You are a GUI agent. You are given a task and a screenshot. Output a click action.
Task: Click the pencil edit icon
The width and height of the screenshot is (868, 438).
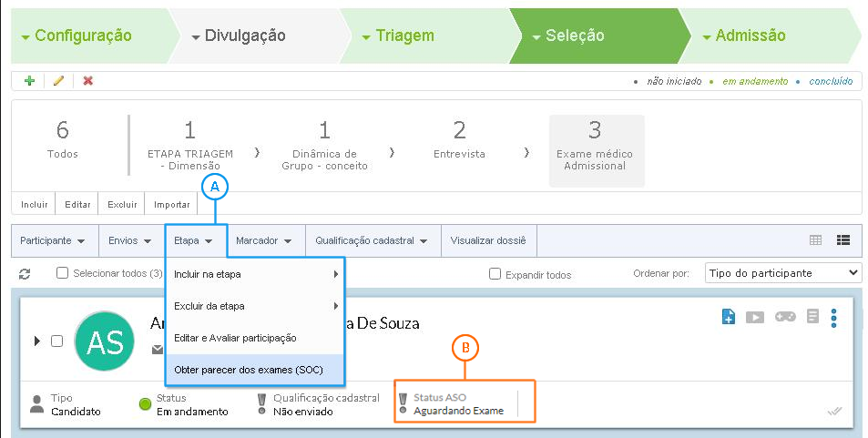pos(58,81)
